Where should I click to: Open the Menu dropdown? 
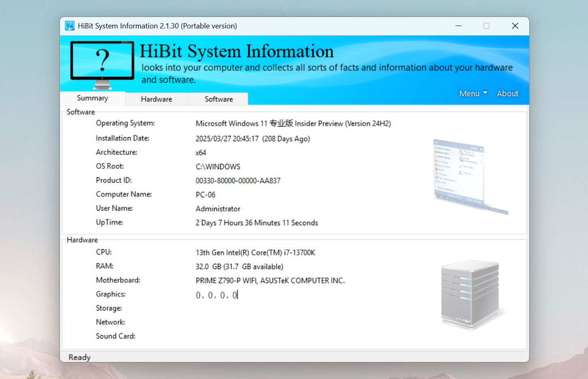click(x=470, y=94)
